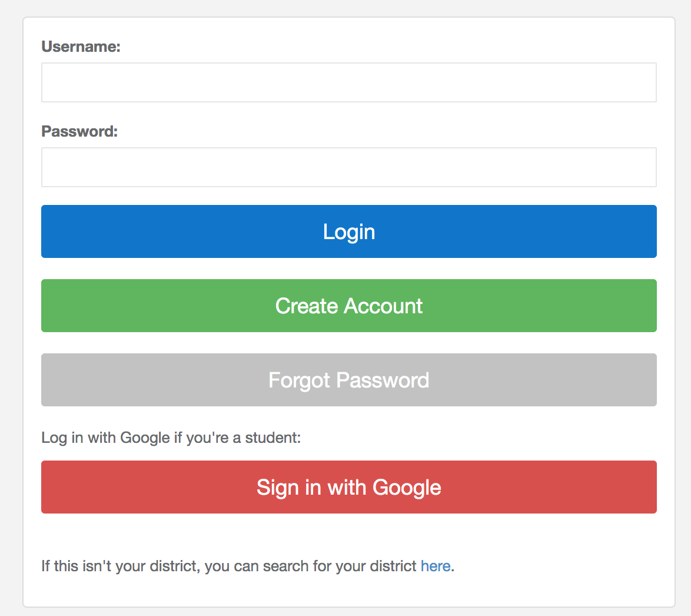Select the first text box on the form
691x616 pixels.
pyautogui.click(x=348, y=82)
